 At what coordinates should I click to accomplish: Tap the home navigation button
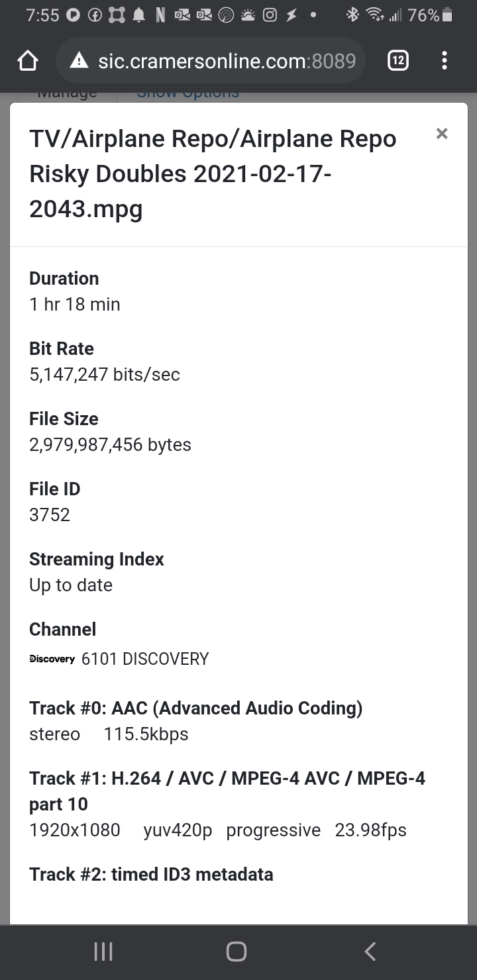[236, 952]
